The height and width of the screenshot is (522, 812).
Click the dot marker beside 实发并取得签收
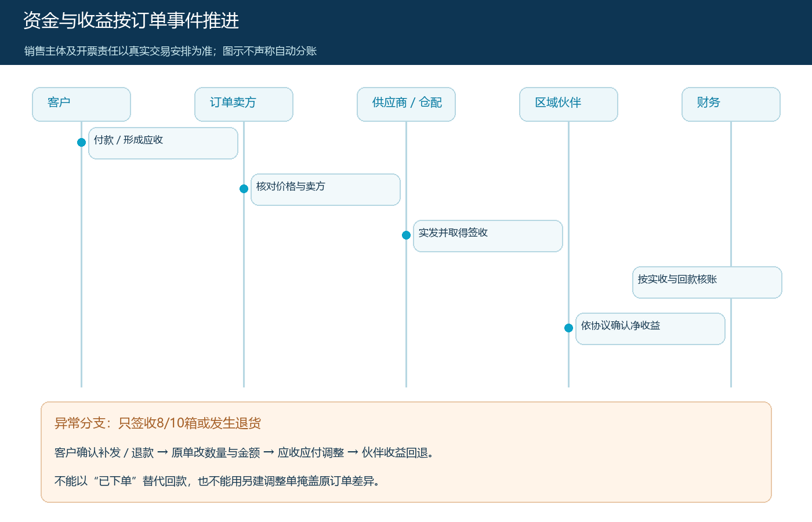406,235
